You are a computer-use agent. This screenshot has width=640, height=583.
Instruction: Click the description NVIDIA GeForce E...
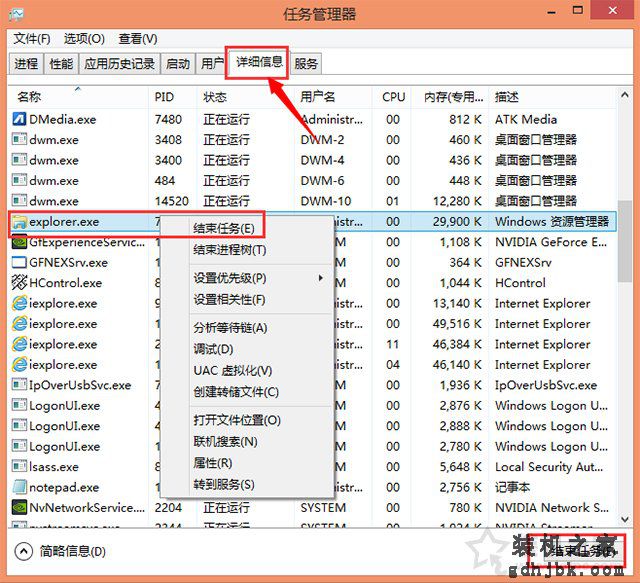pyautogui.click(x=551, y=242)
